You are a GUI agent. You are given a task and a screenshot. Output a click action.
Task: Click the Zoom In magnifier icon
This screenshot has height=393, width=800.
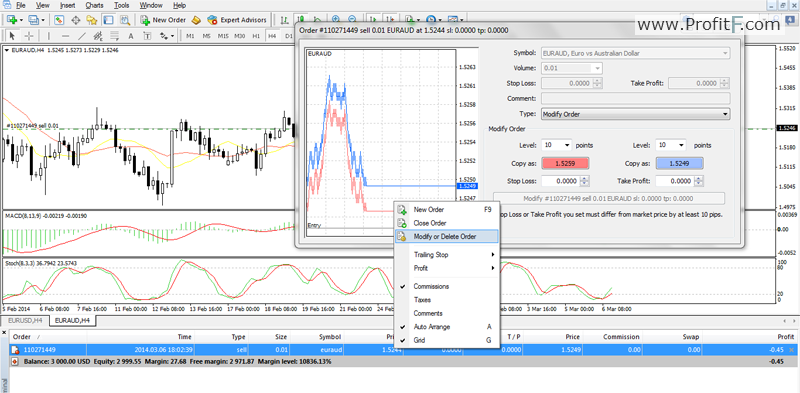coord(335,20)
